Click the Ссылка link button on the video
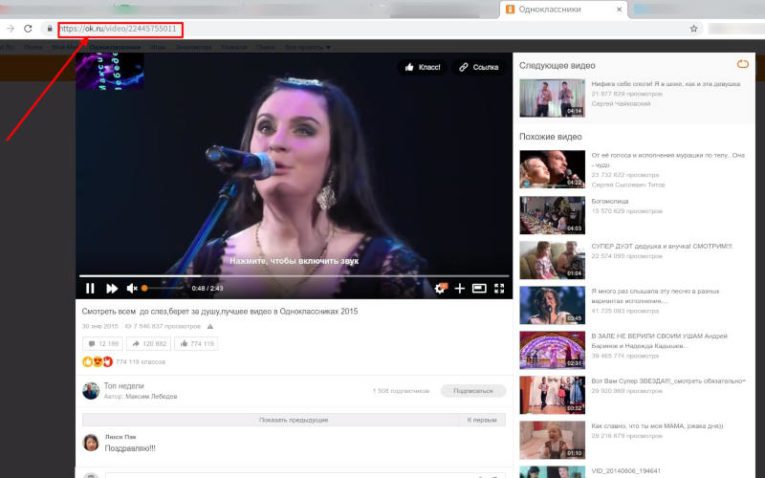Screen dimensions: 765x478 click(x=479, y=67)
